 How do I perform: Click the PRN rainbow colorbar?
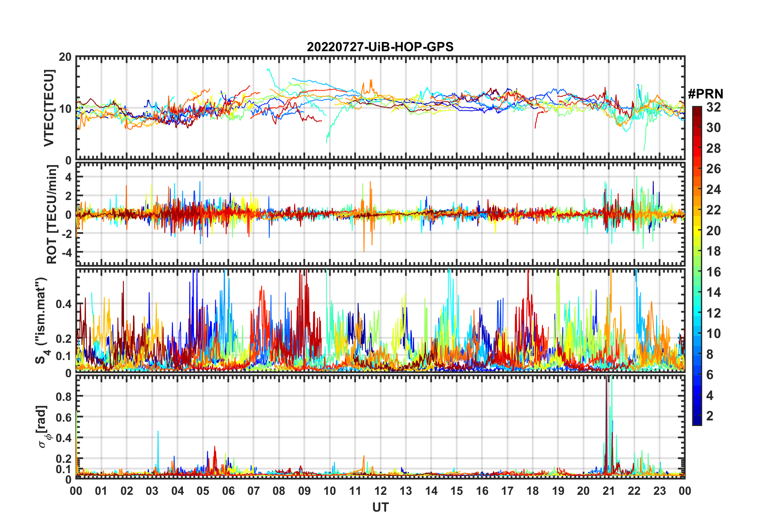click(x=697, y=266)
